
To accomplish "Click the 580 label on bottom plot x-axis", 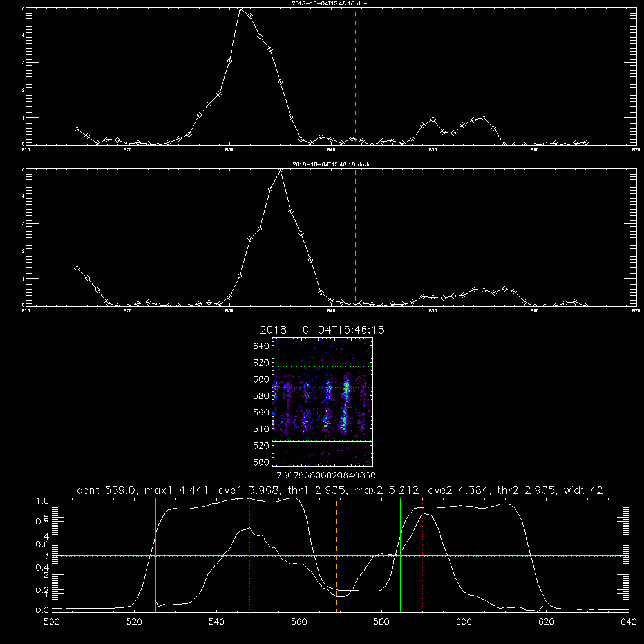I will tap(381, 622).
